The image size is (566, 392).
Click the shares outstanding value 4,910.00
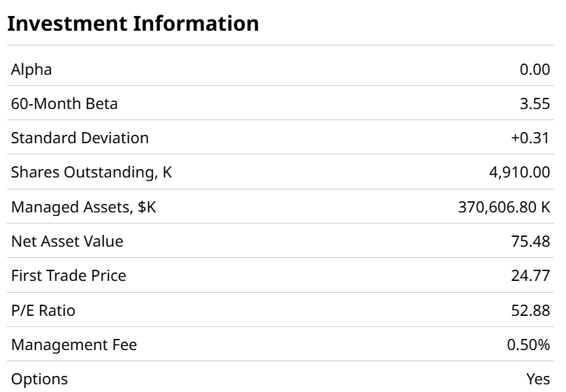519,173
